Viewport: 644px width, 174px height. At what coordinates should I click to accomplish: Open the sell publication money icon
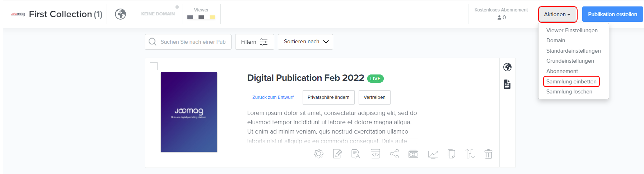click(413, 154)
